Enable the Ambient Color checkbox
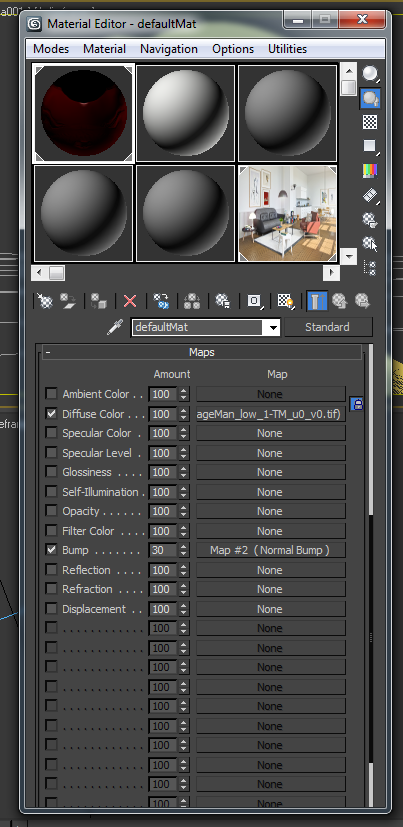This screenshot has height=827, width=403. [51, 393]
